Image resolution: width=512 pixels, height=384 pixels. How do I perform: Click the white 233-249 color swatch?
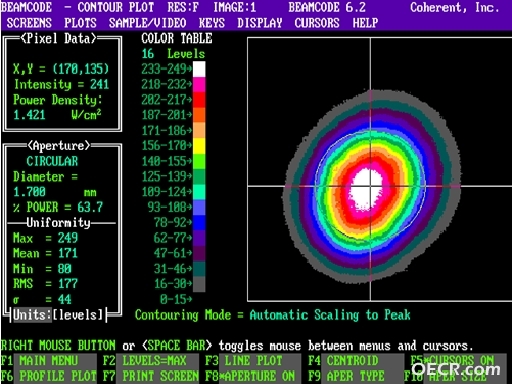coord(199,69)
